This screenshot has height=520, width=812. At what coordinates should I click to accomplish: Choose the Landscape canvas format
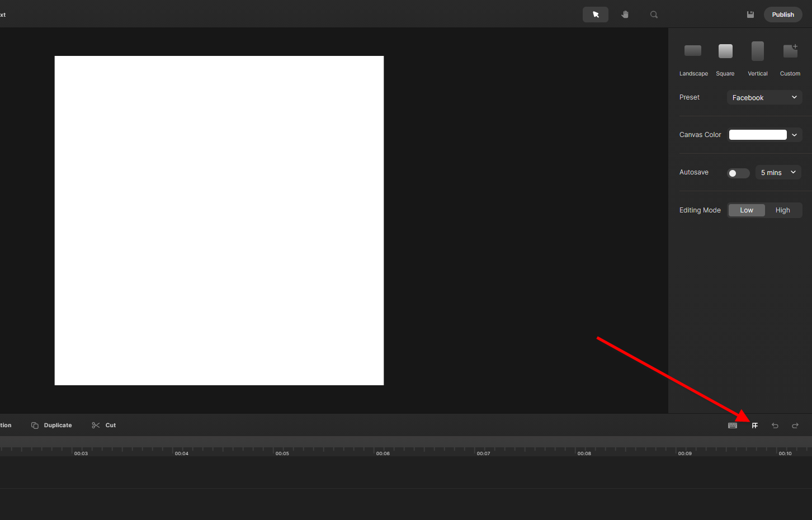(693, 59)
